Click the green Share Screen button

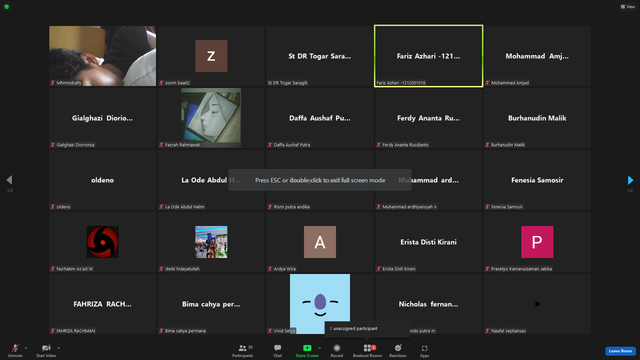(307, 350)
